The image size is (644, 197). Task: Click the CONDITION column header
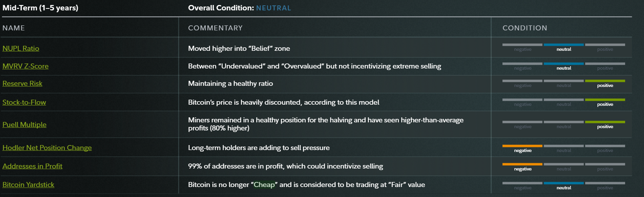(524, 28)
